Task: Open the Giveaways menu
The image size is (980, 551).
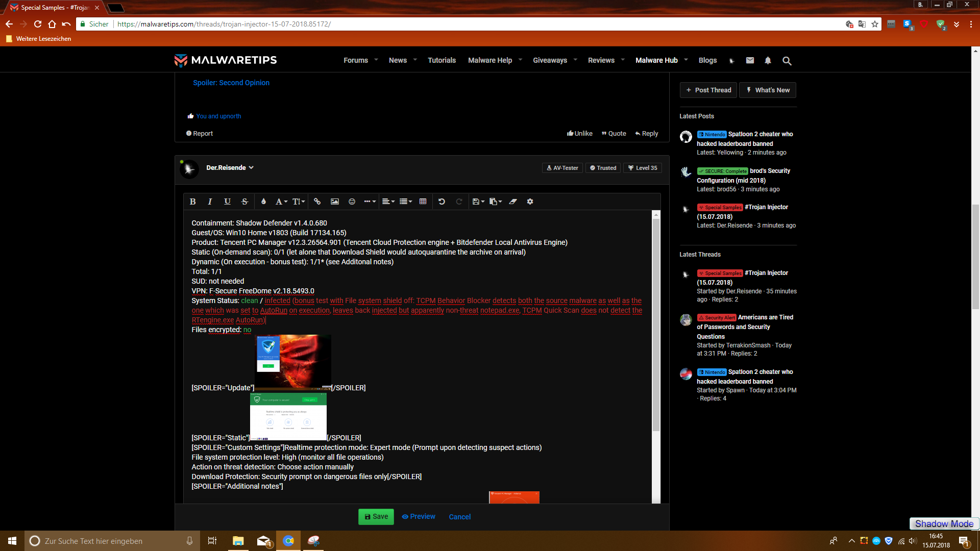Action: click(550, 60)
